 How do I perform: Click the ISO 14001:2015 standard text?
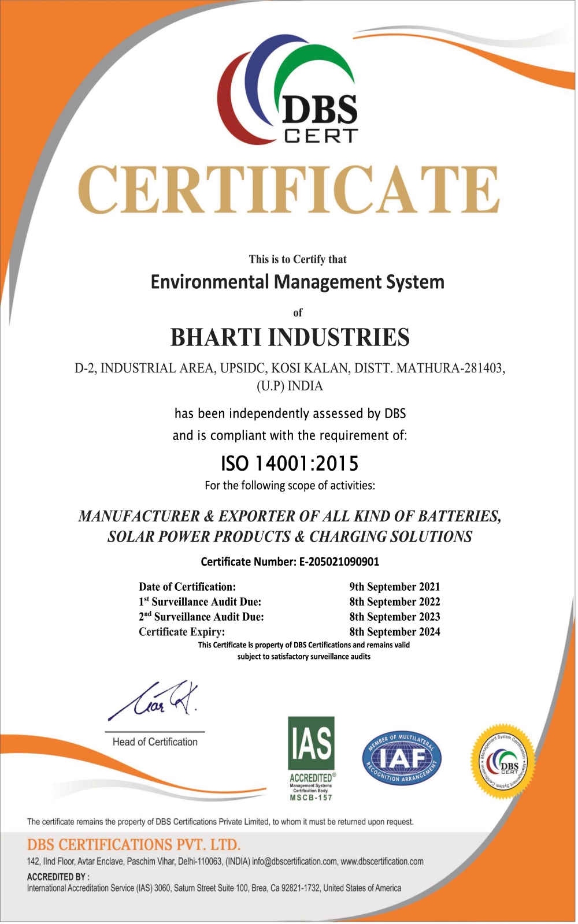click(x=290, y=463)
